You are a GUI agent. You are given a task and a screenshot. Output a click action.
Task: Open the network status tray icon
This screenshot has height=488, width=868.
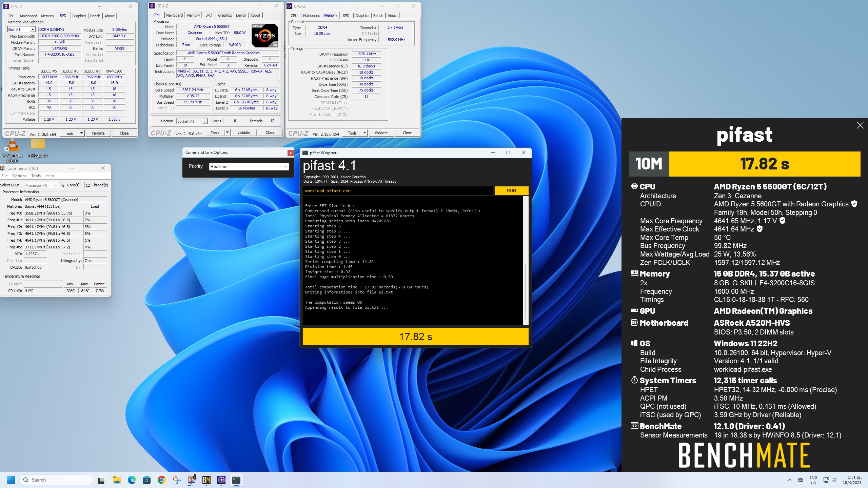coord(826,480)
